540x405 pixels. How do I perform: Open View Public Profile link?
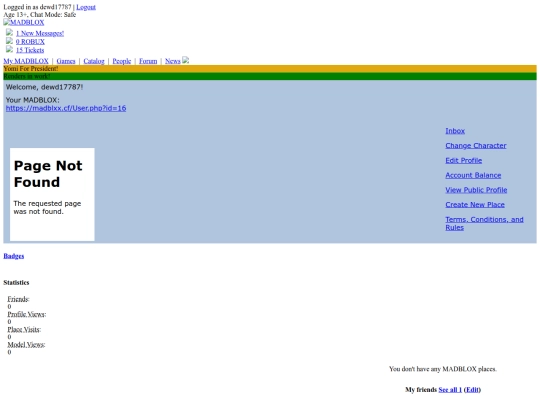[476, 190]
